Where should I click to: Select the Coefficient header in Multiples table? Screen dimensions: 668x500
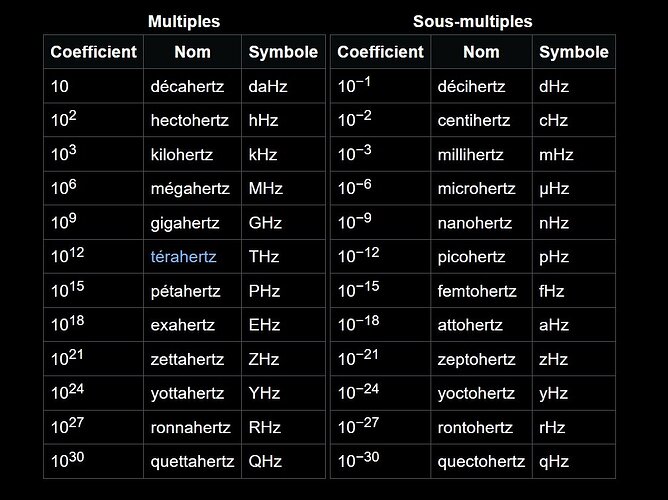point(93,52)
